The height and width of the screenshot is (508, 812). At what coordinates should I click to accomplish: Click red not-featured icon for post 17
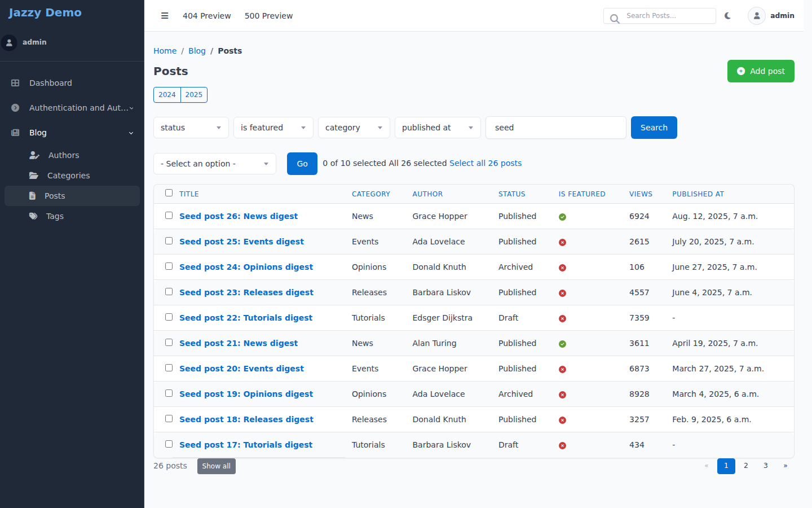(x=562, y=445)
